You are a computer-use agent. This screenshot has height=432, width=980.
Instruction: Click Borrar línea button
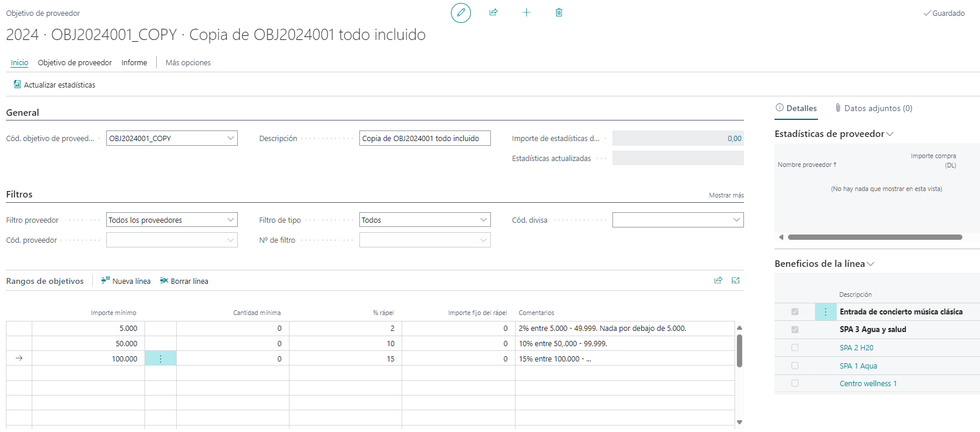[x=184, y=281]
